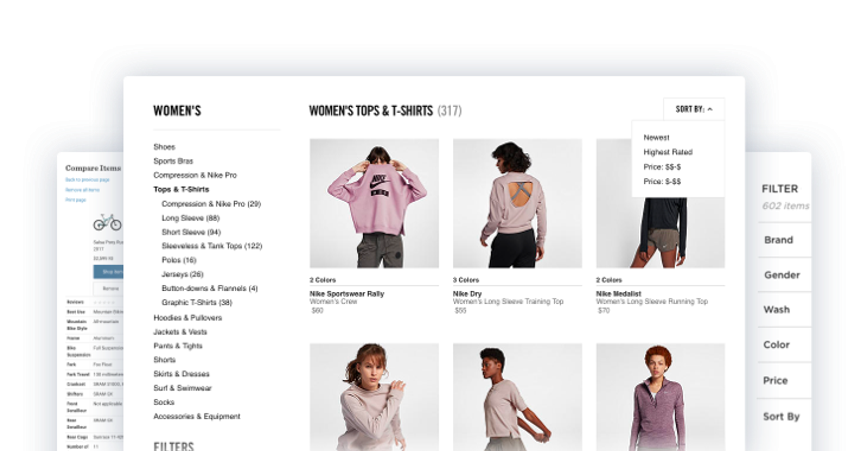Click 3 Colors under Nike Dry

[x=466, y=280]
